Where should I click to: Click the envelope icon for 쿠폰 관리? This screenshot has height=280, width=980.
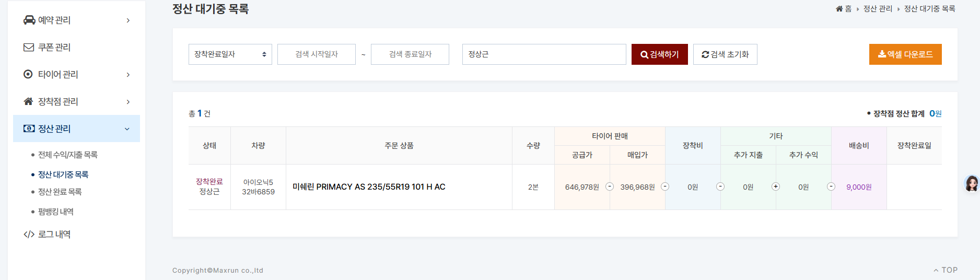click(x=29, y=47)
